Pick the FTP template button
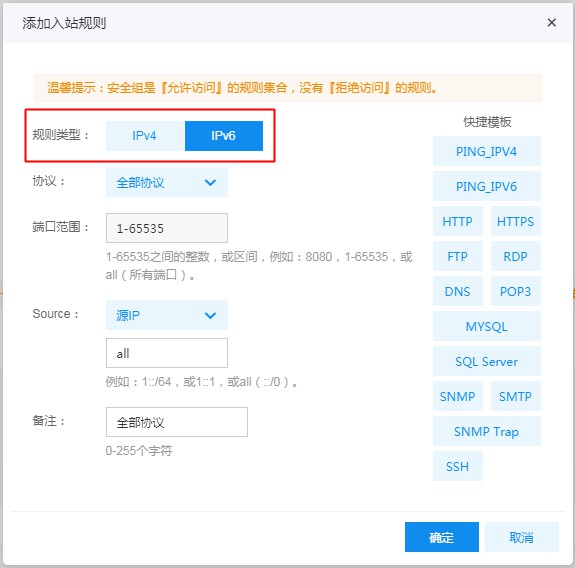Image resolution: width=575 pixels, height=568 pixels. (x=458, y=256)
